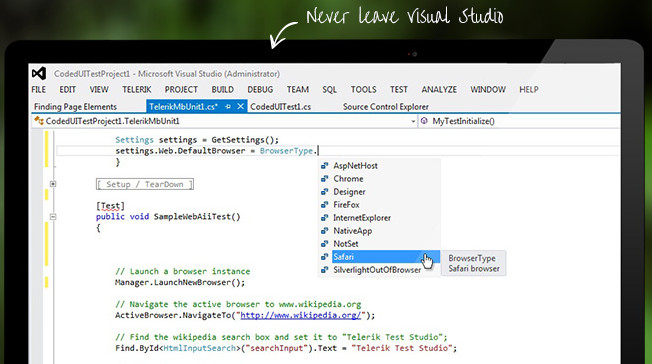
Task: Collapse the SampleWebAiiTest method
Action: pos(53,217)
